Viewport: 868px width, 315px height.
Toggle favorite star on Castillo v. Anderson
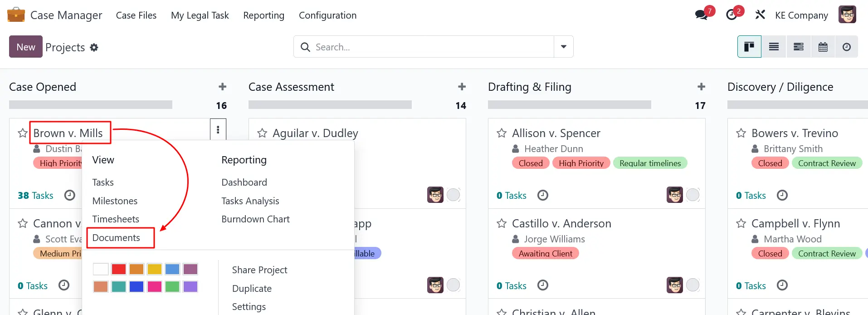(x=502, y=223)
